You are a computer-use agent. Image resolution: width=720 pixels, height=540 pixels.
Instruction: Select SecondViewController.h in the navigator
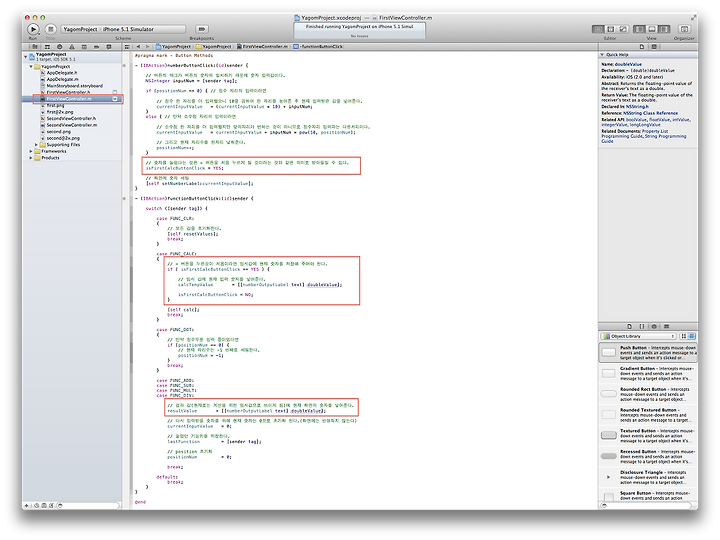(73, 118)
